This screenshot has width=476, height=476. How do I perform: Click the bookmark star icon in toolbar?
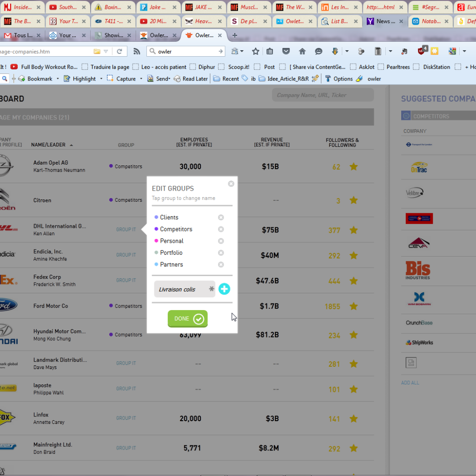(256, 52)
